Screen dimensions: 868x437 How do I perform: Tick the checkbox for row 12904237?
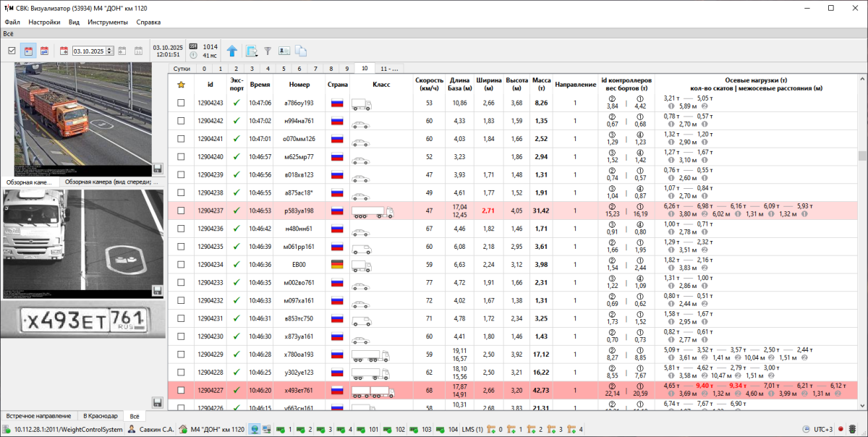point(181,211)
